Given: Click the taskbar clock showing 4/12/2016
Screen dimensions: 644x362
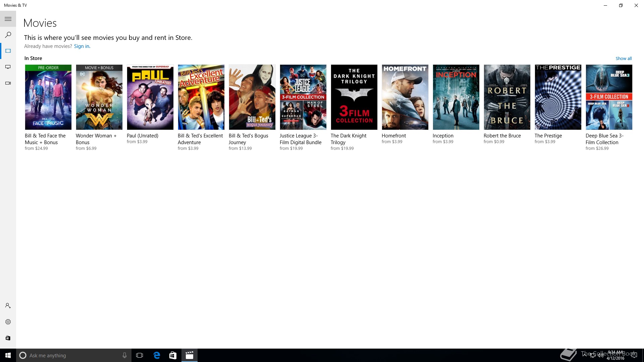Looking at the screenshot, I should [615, 355].
